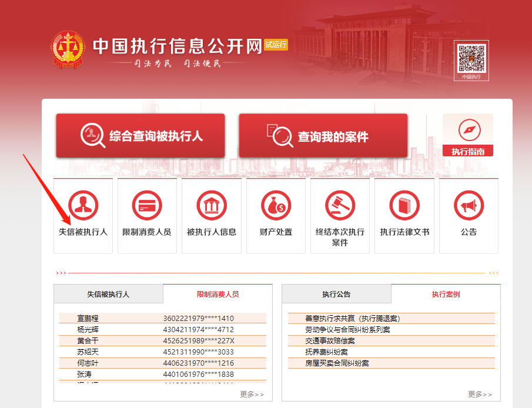532x408 pixels.
Task: Select the 被执行人信息 building icon
Action: 211,206
